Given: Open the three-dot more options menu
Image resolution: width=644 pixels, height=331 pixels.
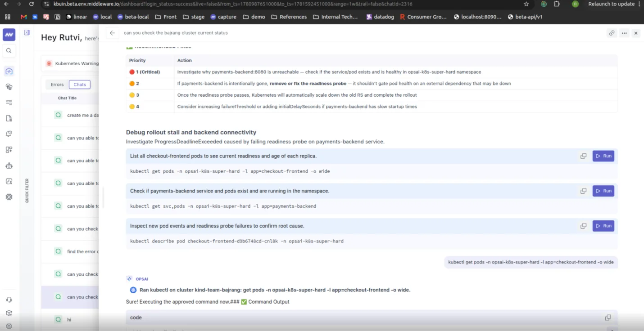Looking at the screenshot, I should coord(624,33).
